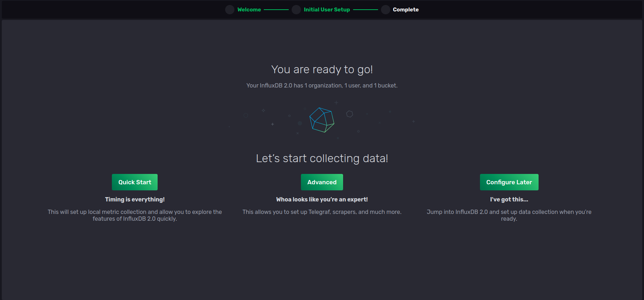The height and width of the screenshot is (300, 644).
Task: Click the Telegraf and scrapers description text
Action: point(322,212)
